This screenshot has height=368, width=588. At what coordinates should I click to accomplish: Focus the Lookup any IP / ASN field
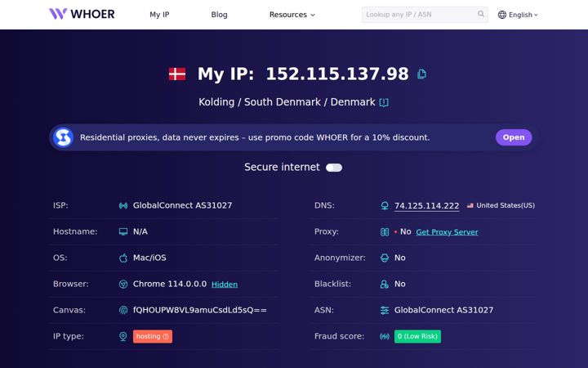point(425,15)
